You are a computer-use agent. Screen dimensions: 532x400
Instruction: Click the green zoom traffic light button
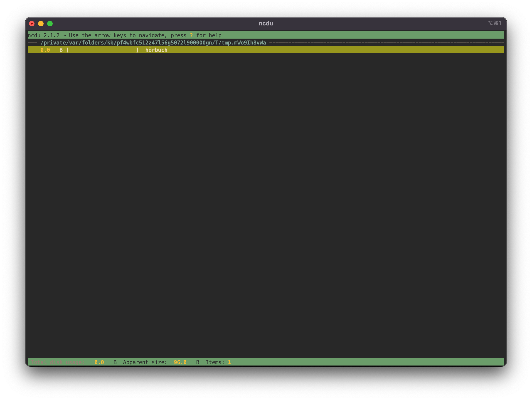[x=50, y=23]
